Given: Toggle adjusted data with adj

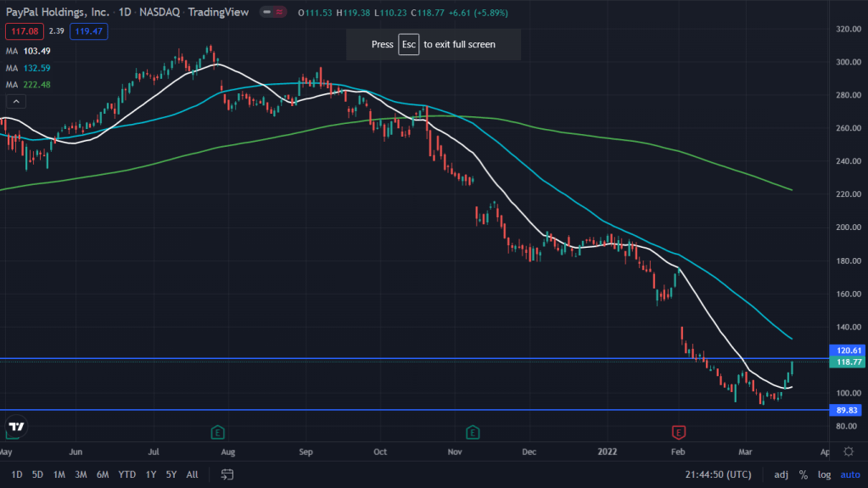Looking at the screenshot, I should coord(781,474).
